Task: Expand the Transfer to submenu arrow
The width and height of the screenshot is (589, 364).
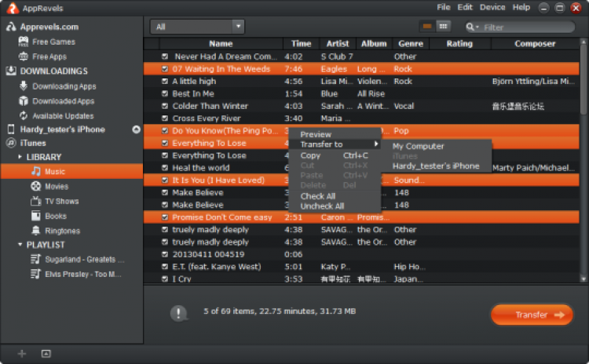Action: [375, 144]
